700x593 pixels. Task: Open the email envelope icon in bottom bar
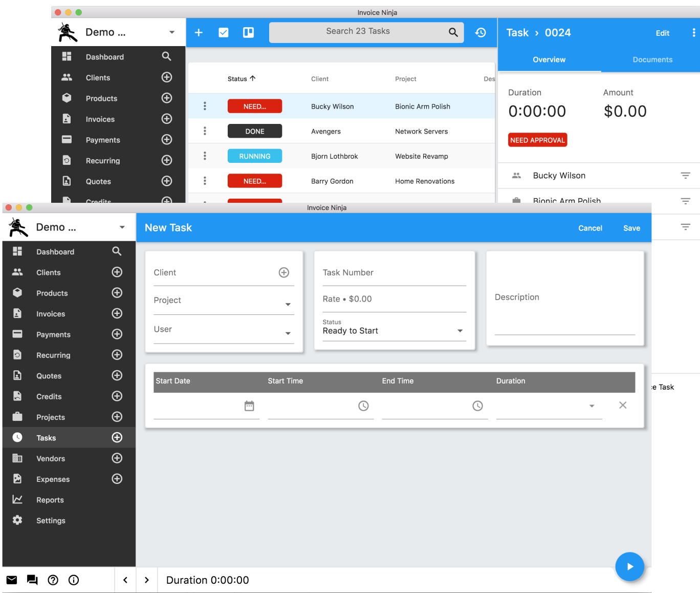coord(12,580)
